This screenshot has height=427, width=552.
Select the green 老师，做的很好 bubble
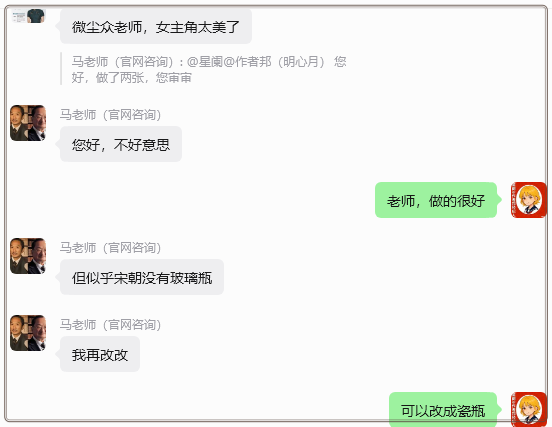pyautogui.click(x=436, y=200)
